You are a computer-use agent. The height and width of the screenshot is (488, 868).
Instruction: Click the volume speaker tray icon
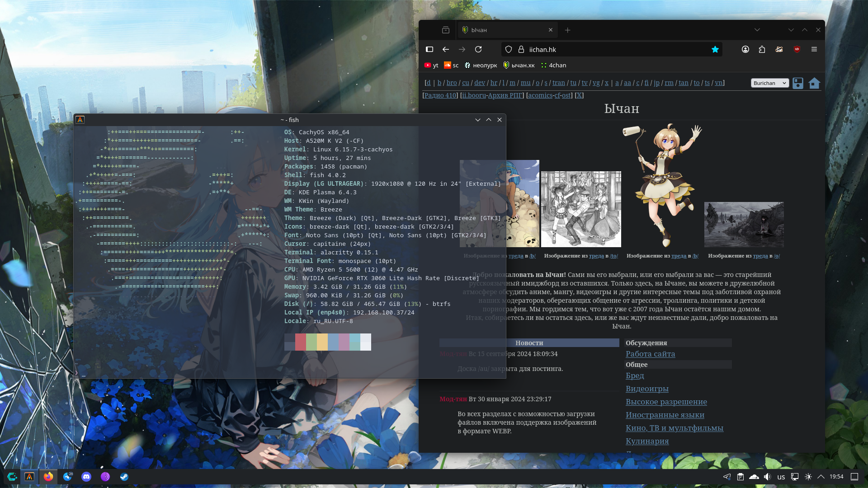click(767, 477)
